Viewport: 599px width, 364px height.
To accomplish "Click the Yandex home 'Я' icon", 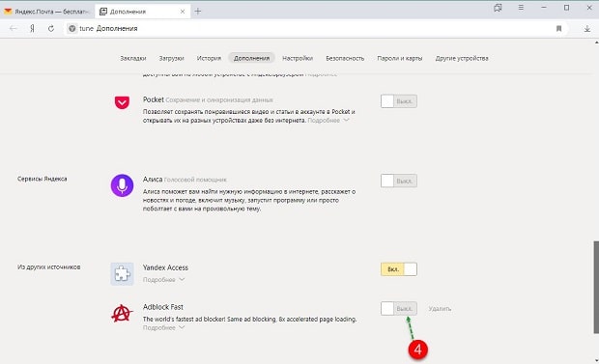I will pos(33,28).
